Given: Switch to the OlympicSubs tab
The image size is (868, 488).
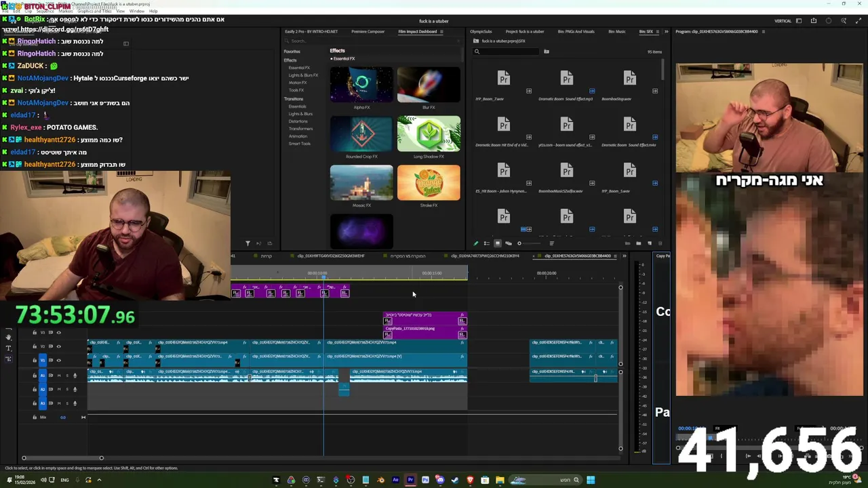Looking at the screenshot, I should (x=481, y=31).
